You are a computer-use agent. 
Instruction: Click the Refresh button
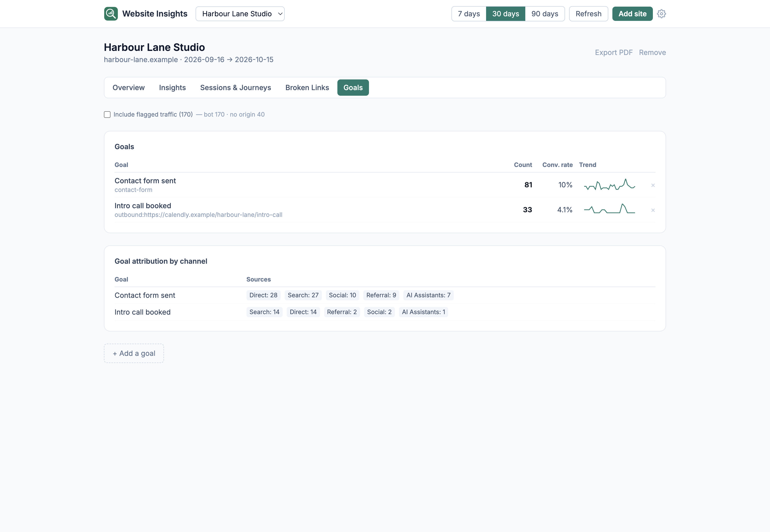(x=588, y=14)
